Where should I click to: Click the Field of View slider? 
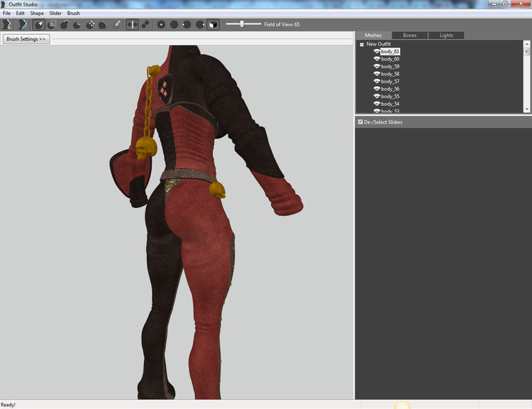(243, 24)
